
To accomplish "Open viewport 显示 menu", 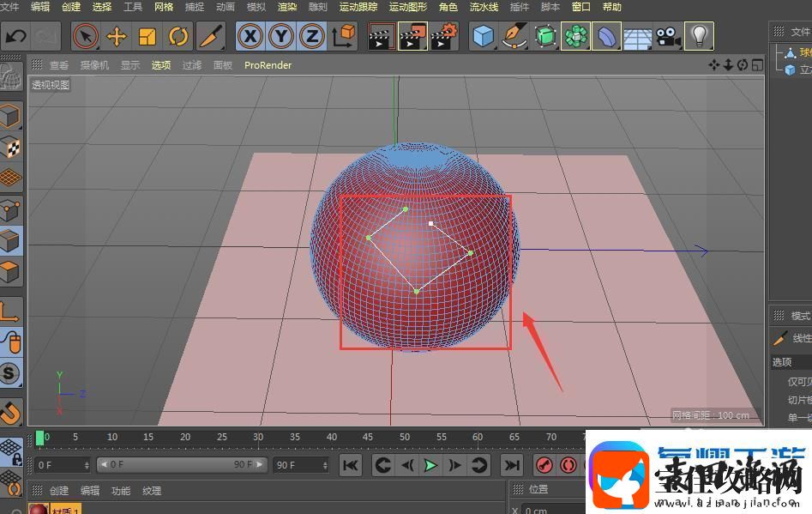I will pos(130,65).
